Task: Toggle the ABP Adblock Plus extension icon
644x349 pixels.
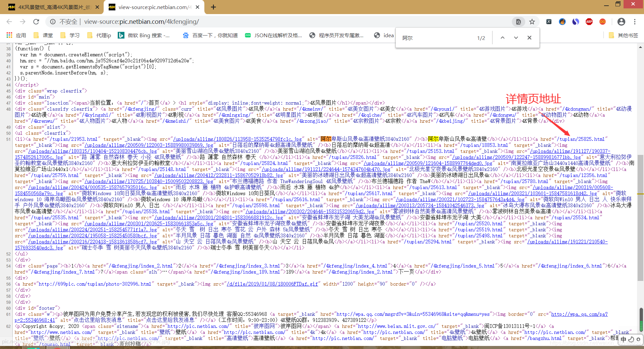Action: point(589,21)
